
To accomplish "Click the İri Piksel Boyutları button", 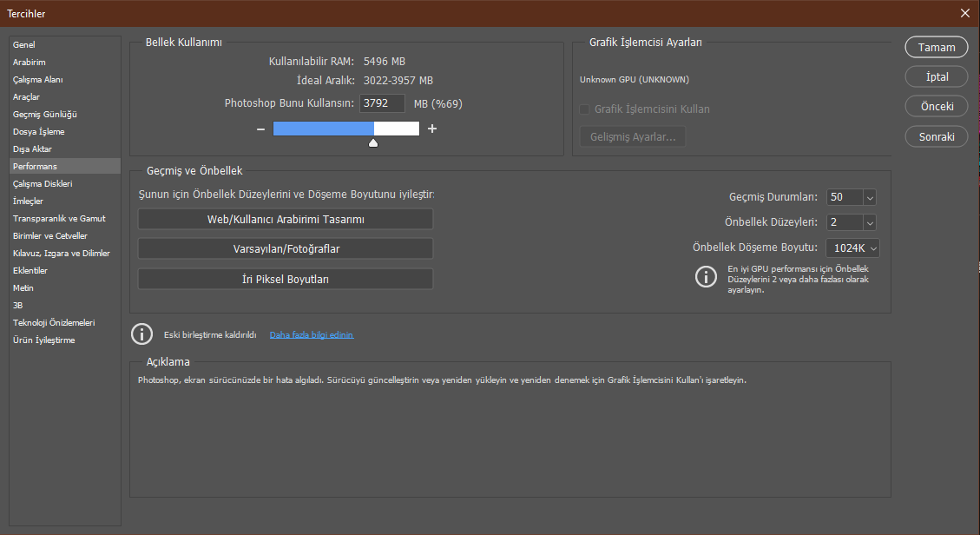I will [x=286, y=280].
